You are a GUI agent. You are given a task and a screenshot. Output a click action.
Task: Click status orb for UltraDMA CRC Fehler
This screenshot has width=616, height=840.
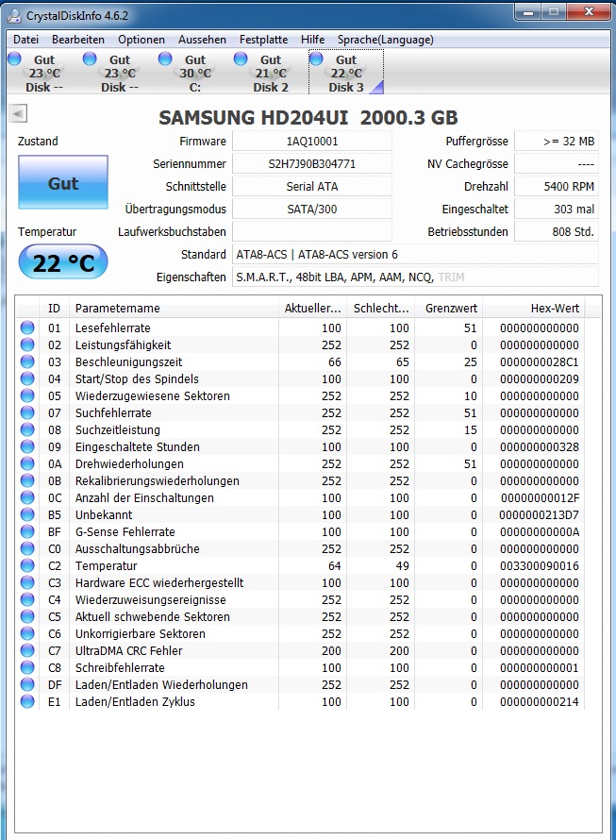(27, 651)
